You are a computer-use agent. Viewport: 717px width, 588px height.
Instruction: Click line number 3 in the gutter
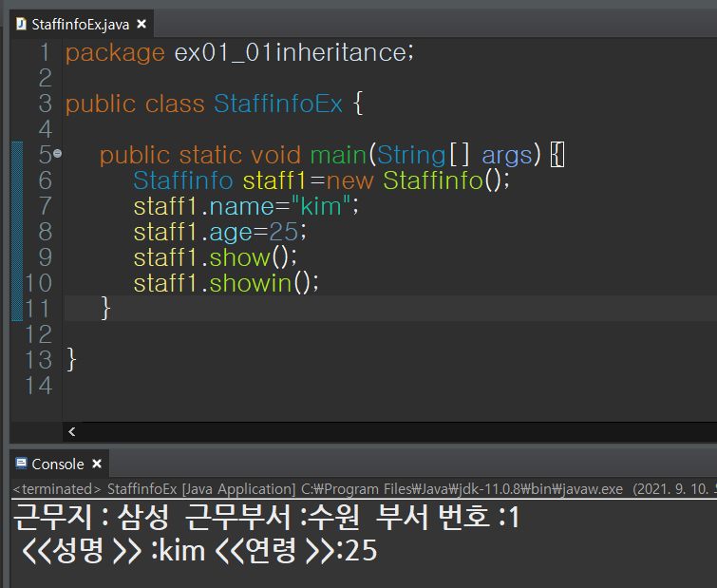coord(45,104)
